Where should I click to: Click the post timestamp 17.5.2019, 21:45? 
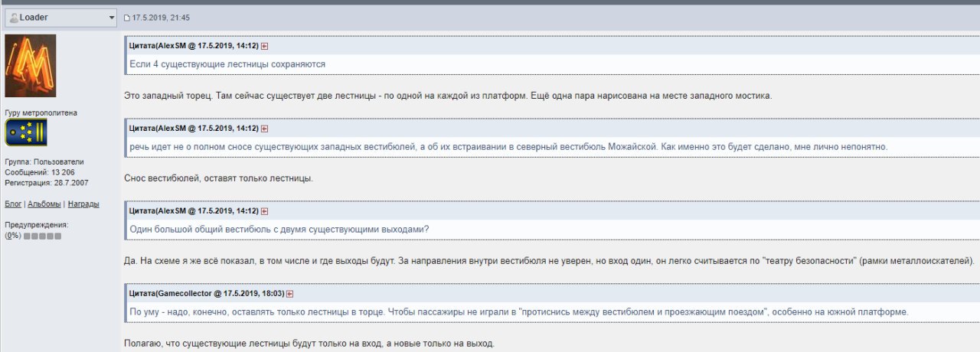coord(161,18)
